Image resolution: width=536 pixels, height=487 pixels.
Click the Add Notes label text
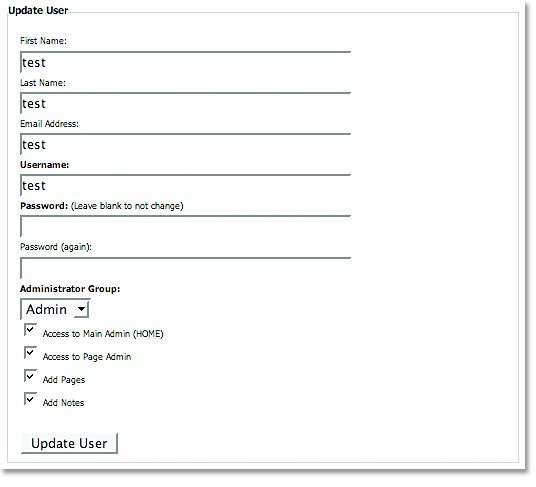(x=63, y=403)
